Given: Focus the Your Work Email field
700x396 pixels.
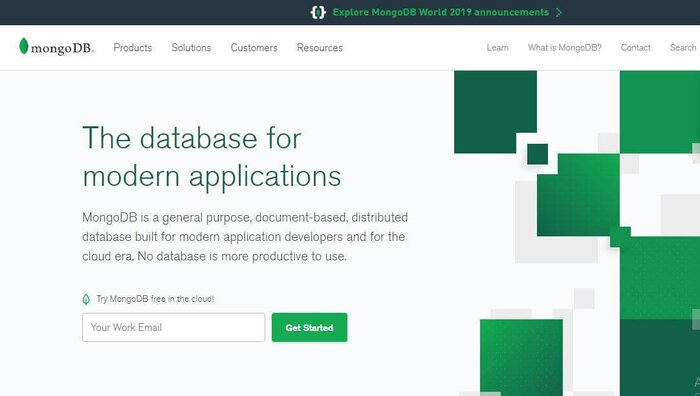Looking at the screenshot, I should [174, 327].
